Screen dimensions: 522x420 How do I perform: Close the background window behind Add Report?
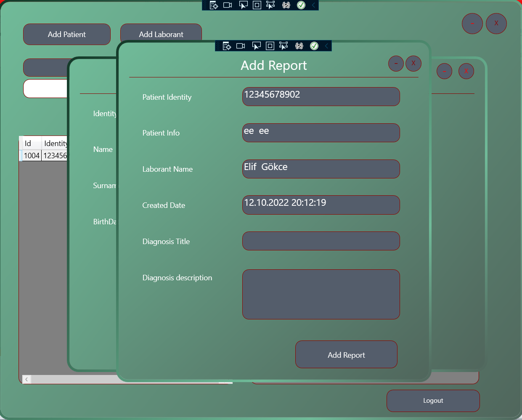coord(466,71)
